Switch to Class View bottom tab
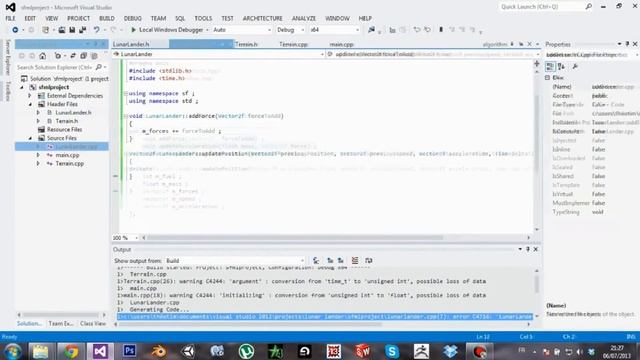640x360 pixels. tap(93, 323)
